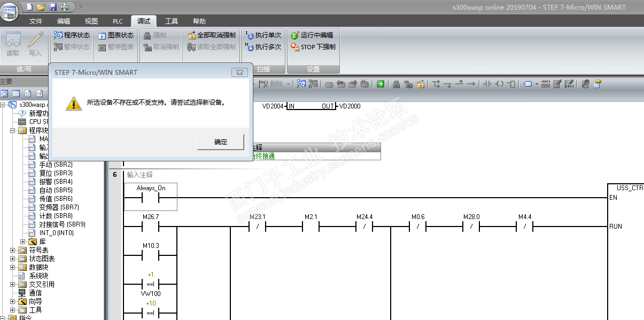644x320 pixels.
Task: Select the M26.7 contact in network 6
Action: coord(151,227)
